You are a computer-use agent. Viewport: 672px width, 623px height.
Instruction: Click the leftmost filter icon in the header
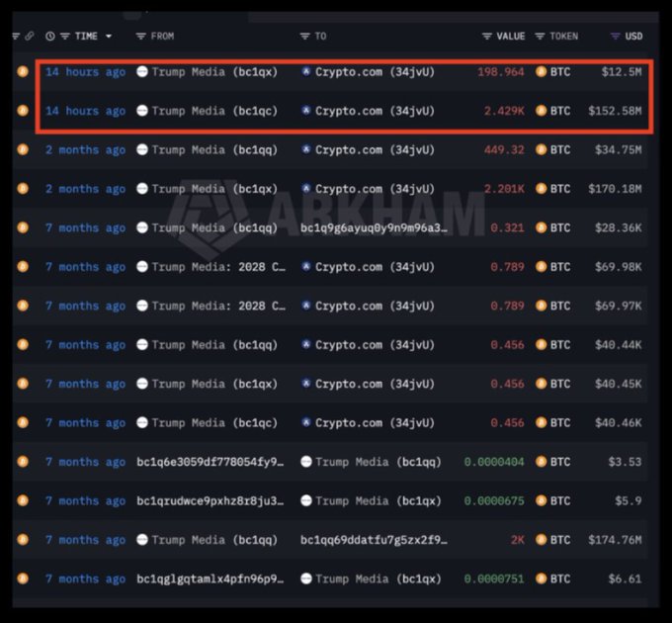click(x=16, y=37)
